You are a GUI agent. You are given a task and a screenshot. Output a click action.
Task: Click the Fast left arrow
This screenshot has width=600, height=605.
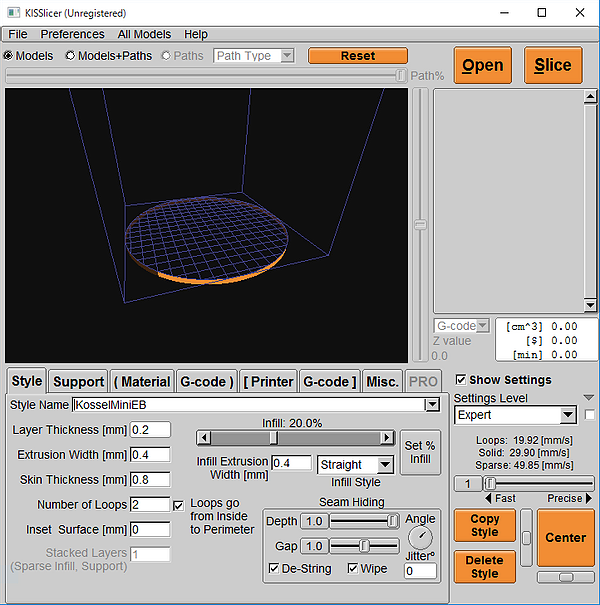coord(488,498)
